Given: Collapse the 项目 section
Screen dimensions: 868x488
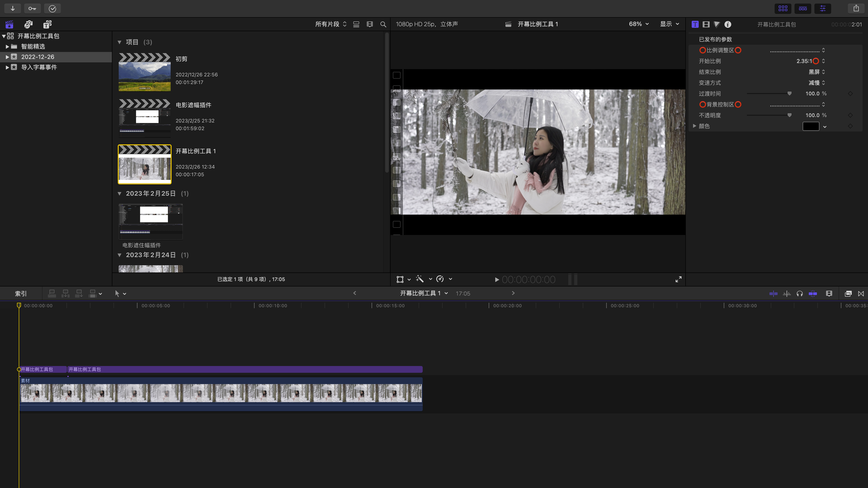Looking at the screenshot, I should click(119, 42).
